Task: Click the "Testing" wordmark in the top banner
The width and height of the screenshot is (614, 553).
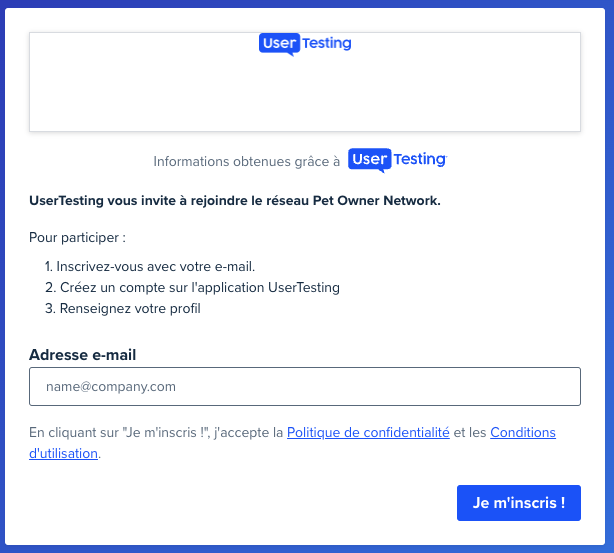Action: [x=327, y=43]
